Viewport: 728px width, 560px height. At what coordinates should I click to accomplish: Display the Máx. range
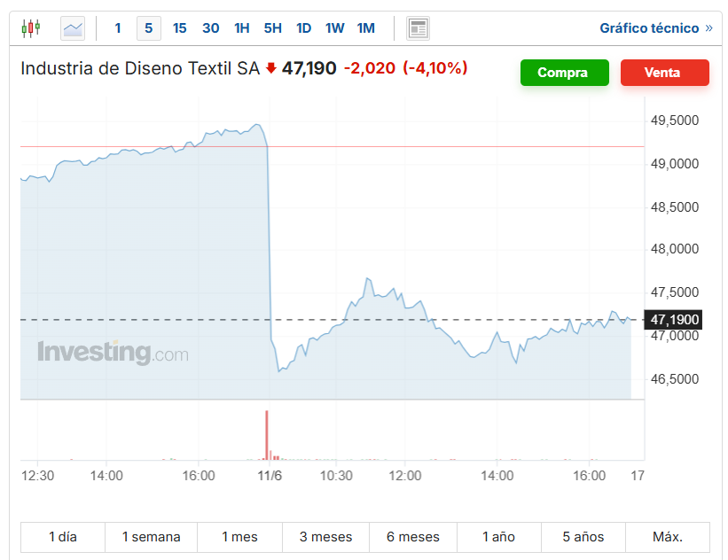(x=667, y=537)
